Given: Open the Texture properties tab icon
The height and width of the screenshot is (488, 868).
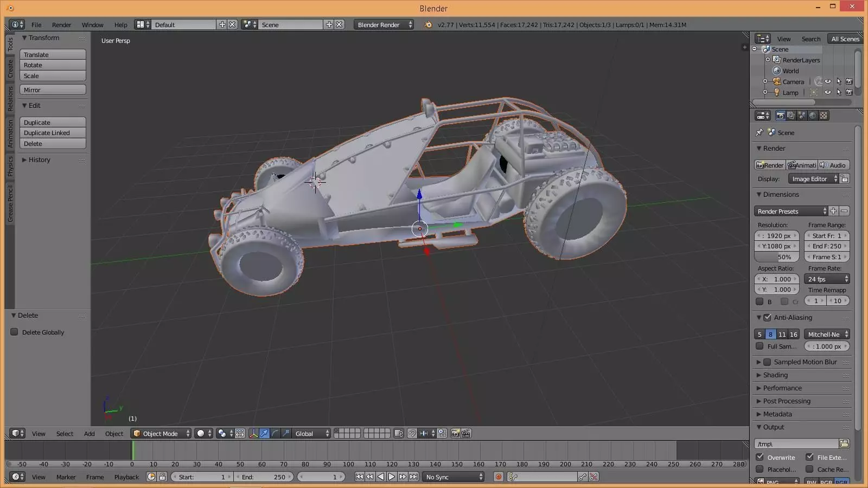Looking at the screenshot, I should [824, 115].
